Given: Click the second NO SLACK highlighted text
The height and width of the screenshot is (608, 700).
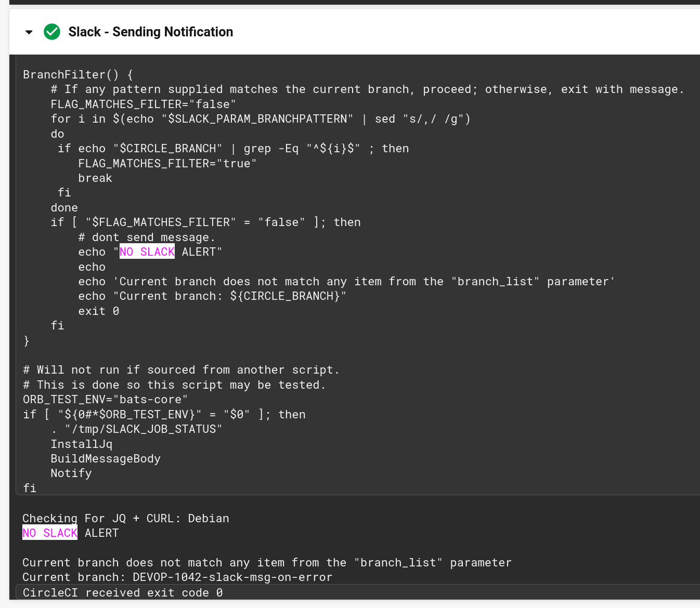Looking at the screenshot, I should [x=49, y=533].
